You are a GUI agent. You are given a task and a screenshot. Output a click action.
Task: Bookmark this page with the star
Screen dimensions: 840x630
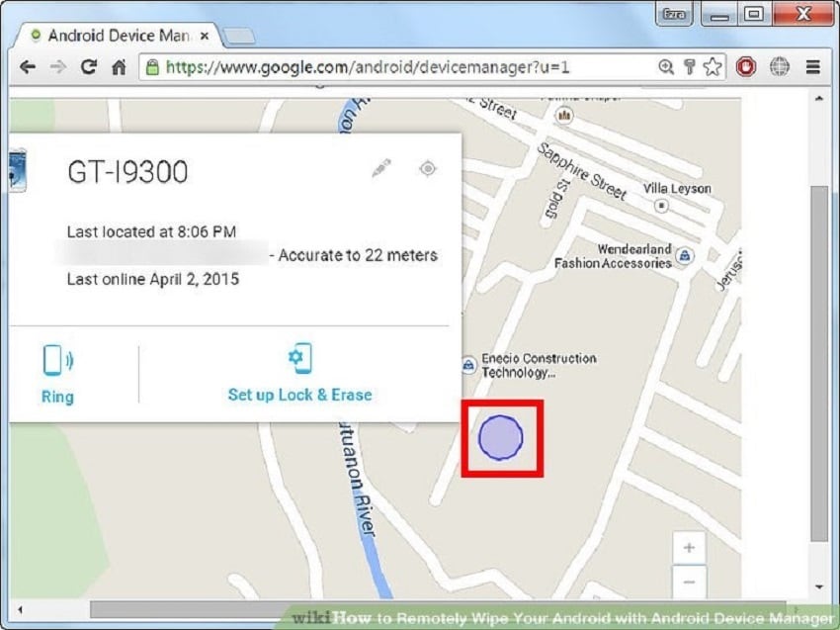[x=713, y=67]
